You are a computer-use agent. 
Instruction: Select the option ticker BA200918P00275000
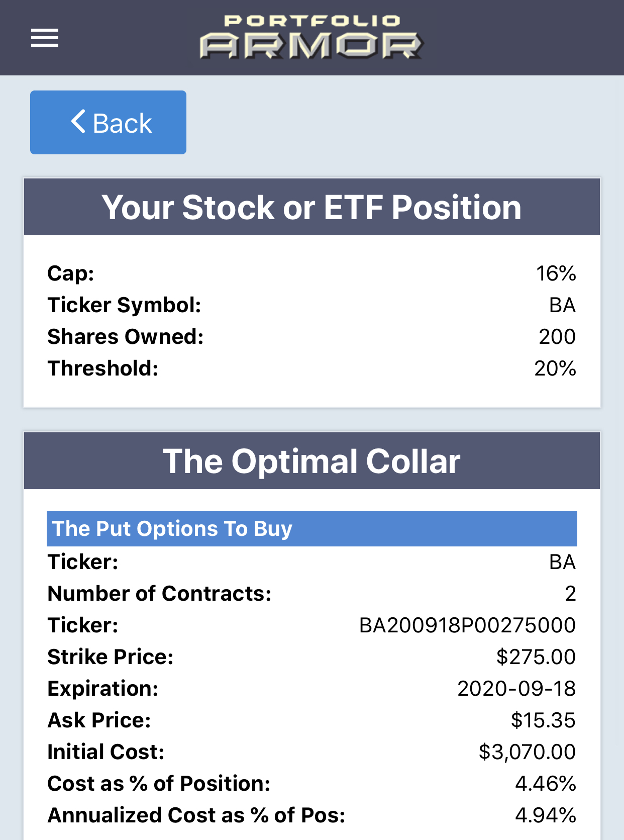468,625
